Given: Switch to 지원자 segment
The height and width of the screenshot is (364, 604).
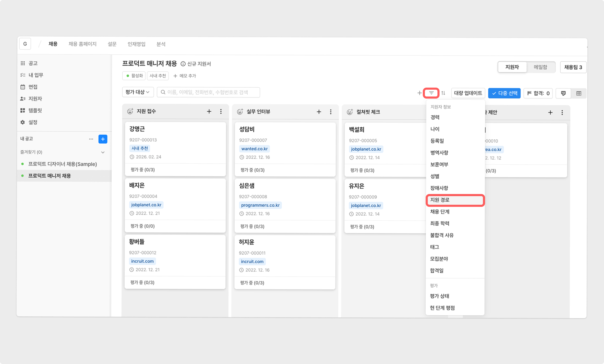Looking at the screenshot, I should click(x=512, y=67).
